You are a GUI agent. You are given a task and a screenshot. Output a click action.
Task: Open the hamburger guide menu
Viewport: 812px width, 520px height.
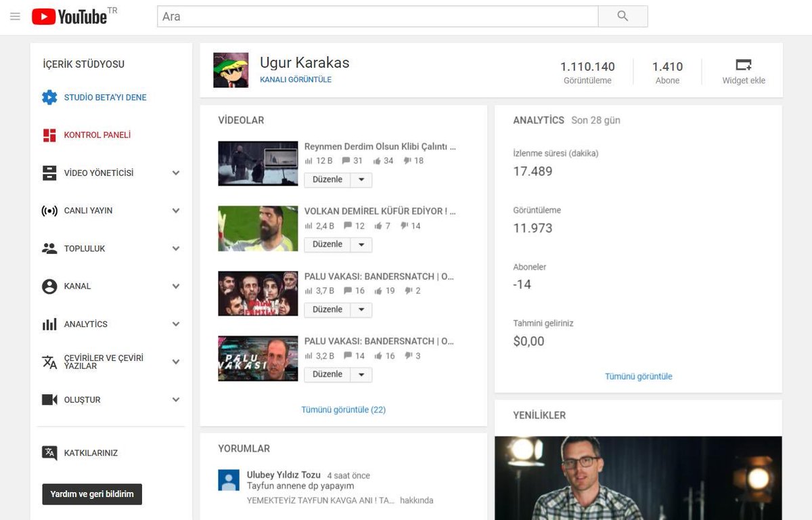[15, 16]
